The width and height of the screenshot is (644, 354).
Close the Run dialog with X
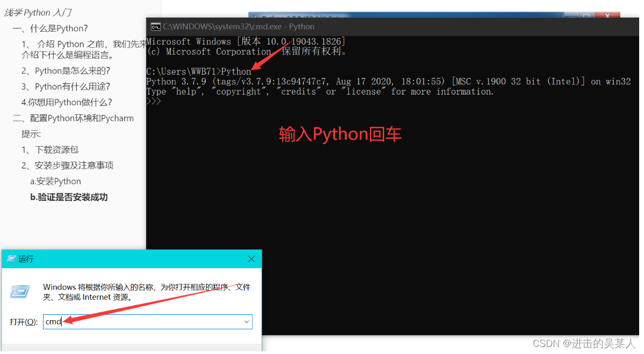coord(252,259)
